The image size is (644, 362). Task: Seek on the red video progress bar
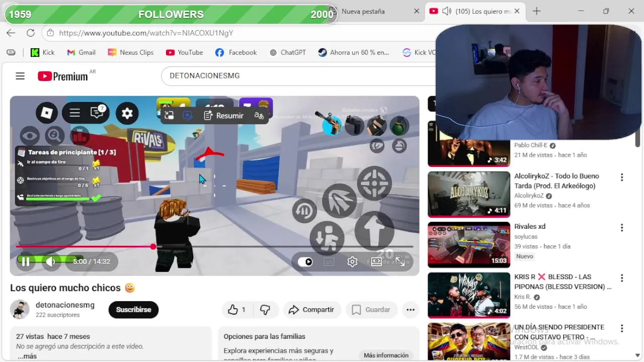(x=214, y=246)
